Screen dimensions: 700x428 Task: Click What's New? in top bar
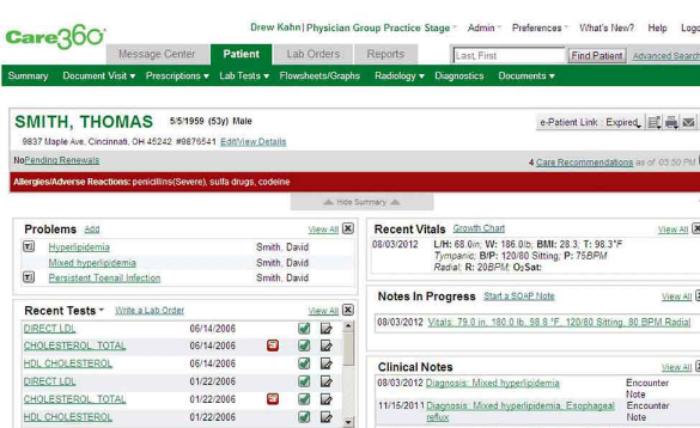[x=606, y=28]
